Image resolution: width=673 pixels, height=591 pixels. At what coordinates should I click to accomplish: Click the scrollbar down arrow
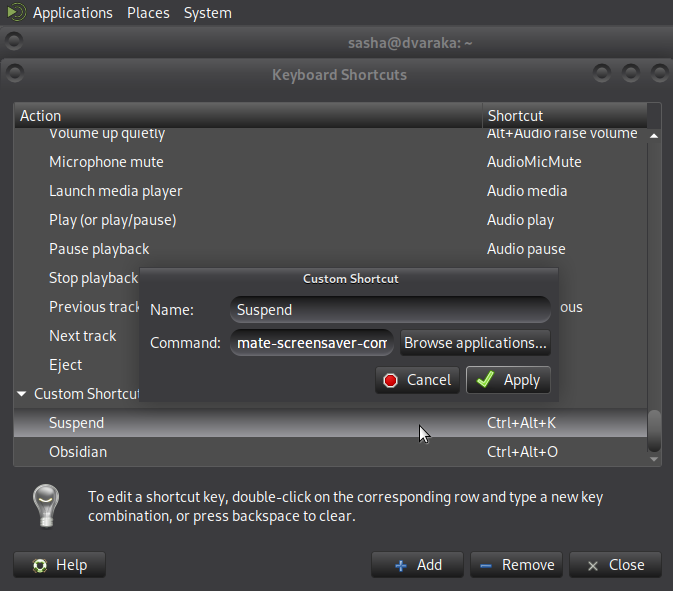click(x=654, y=459)
